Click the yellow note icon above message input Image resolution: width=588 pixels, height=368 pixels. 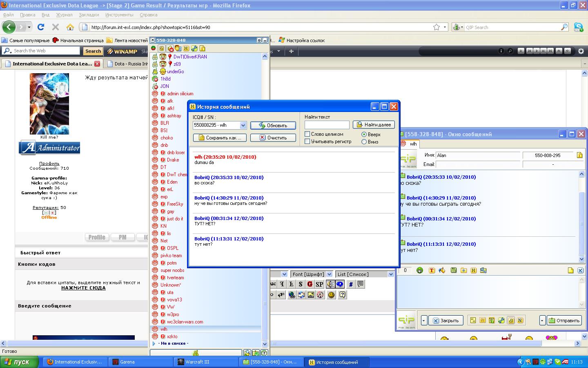(x=571, y=270)
